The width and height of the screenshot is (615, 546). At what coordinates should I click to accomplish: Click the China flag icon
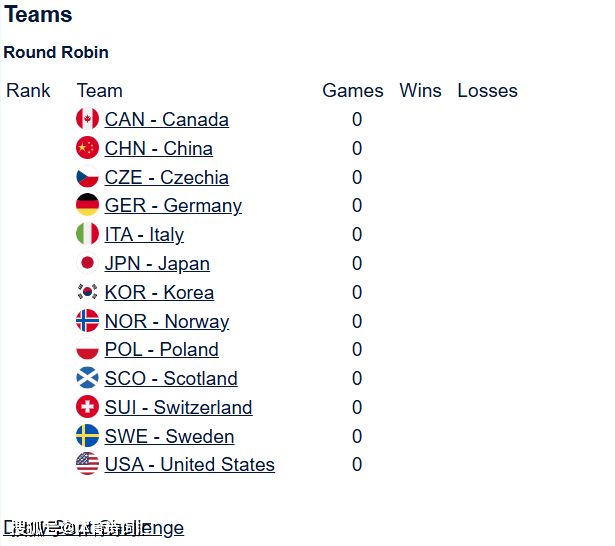pyautogui.click(x=87, y=148)
